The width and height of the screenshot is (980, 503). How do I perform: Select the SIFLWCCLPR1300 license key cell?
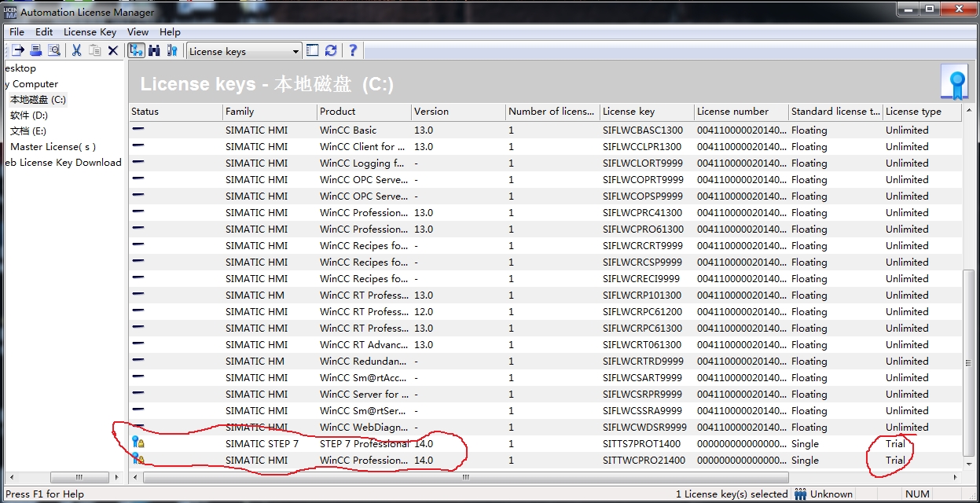(643, 147)
